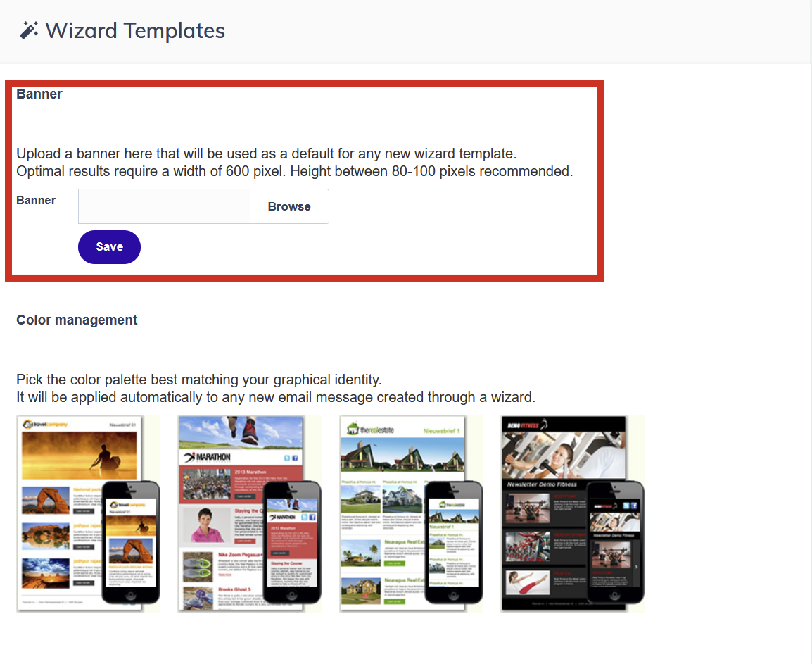Screen dimensions: 812x664
Task: Select the travelcompany orange color palette thumbnail
Action: point(88,514)
